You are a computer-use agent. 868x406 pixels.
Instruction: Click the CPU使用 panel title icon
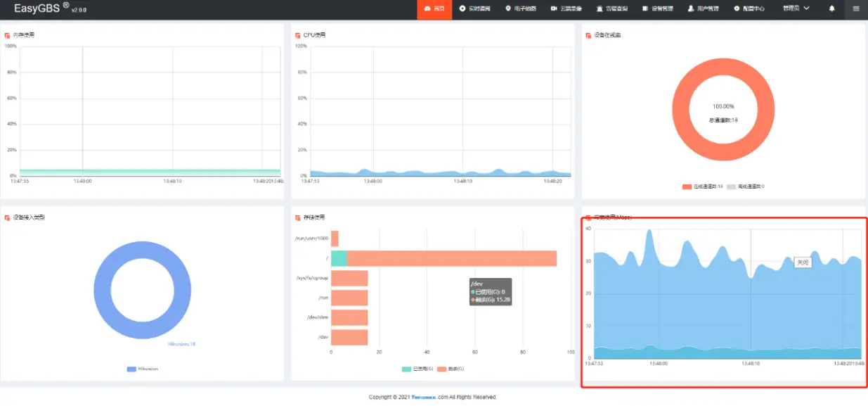[298, 34]
